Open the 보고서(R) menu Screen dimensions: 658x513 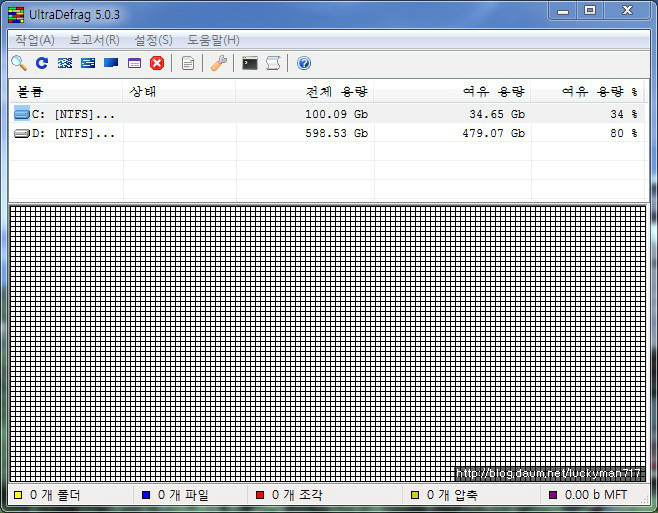94,40
